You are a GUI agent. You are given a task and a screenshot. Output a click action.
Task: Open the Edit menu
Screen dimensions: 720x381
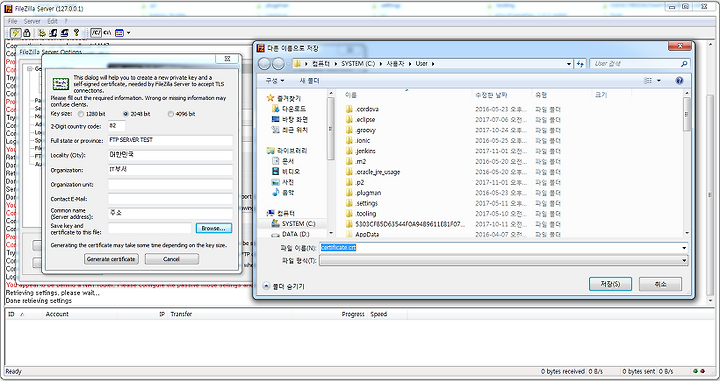[53, 21]
